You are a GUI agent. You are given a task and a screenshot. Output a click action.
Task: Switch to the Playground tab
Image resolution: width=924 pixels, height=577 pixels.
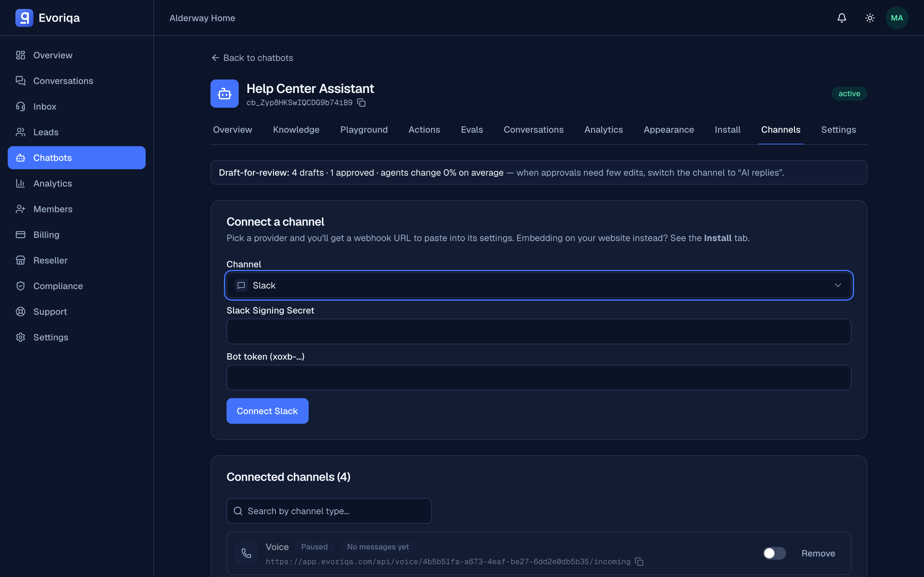[364, 130]
